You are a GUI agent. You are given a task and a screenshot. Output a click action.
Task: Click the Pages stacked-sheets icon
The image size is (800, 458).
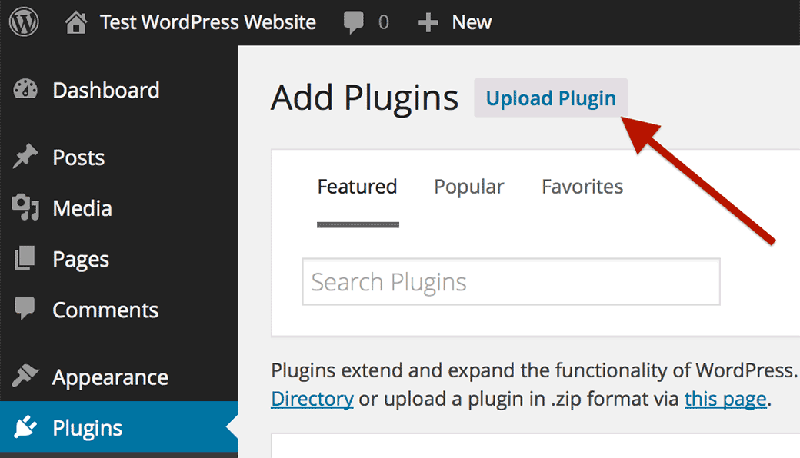pos(25,258)
